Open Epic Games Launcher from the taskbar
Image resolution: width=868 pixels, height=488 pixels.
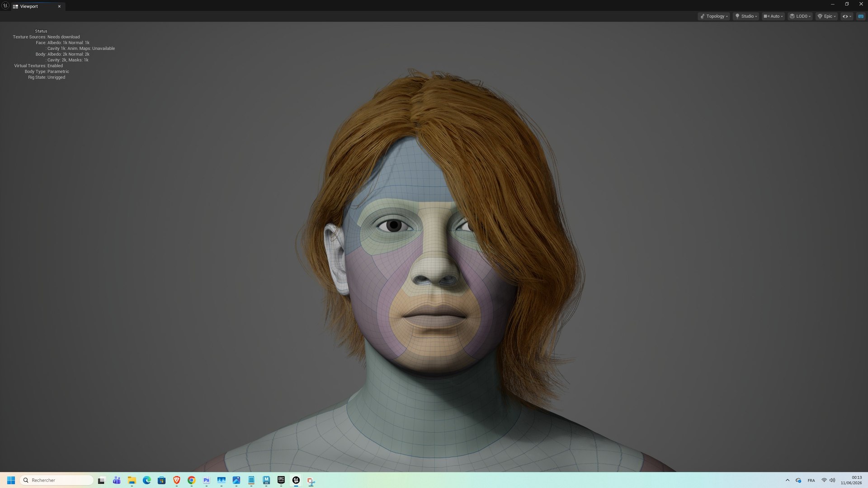(281, 480)
